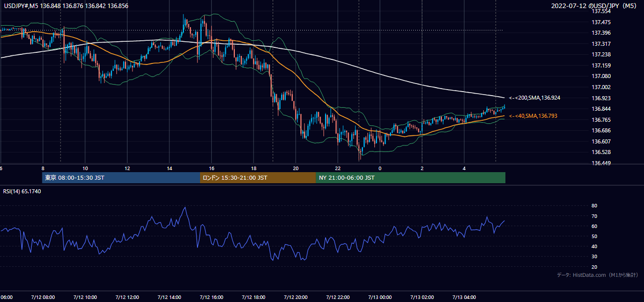644x302 pixels.
Task: Click the 200 SMA label 136.924
Action: point(535,98)
